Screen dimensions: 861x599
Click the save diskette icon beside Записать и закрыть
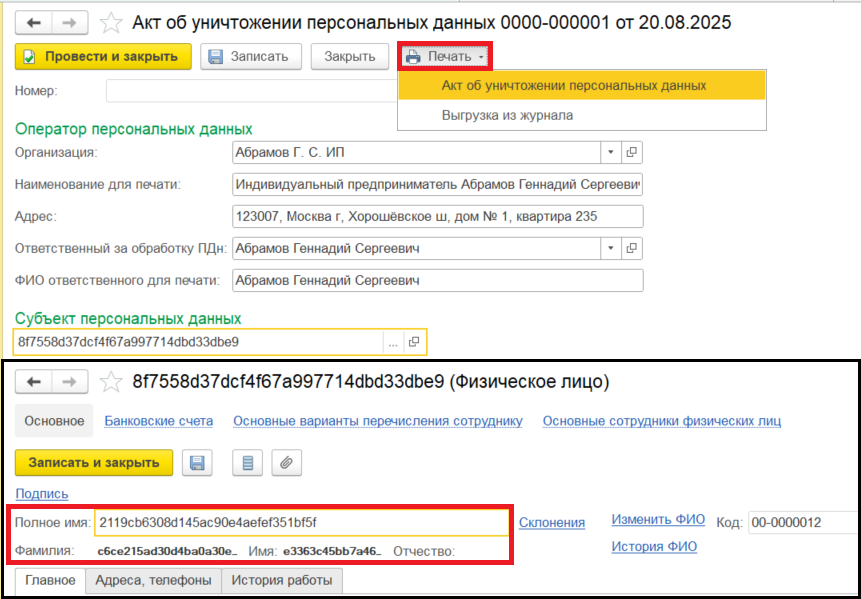point(197,462)
